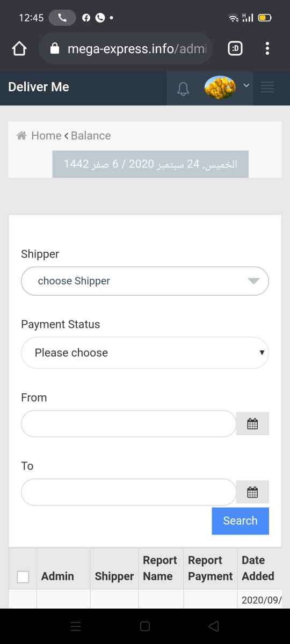Click the Search button
This screenshot has height=644, width=290.
click(x=240, y=521)
